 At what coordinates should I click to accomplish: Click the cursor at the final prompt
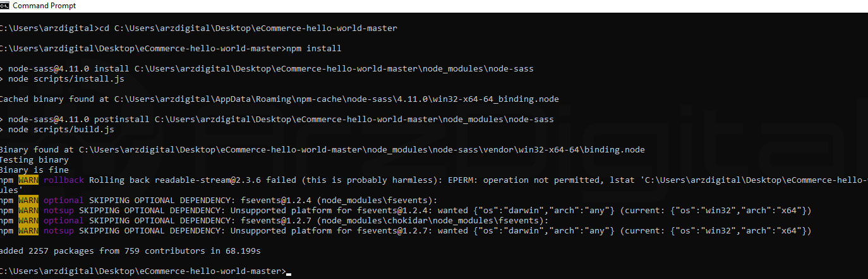point(289,273)
